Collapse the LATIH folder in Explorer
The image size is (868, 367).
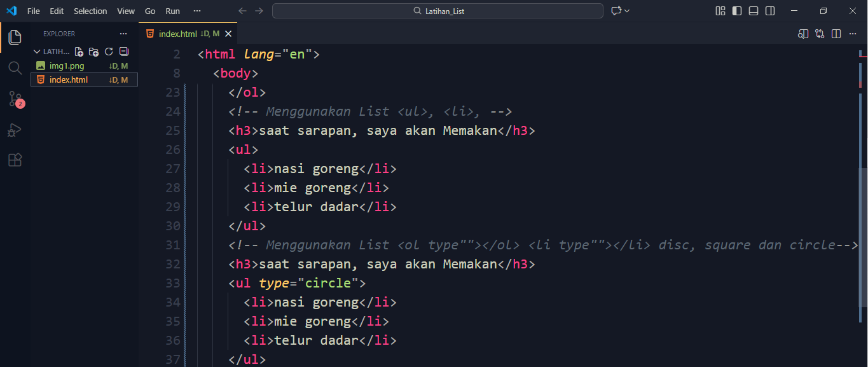point(37,51)
